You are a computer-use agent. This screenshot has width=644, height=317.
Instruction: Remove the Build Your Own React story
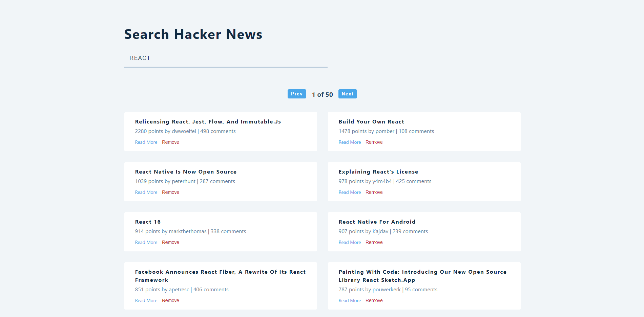(374, 142)
